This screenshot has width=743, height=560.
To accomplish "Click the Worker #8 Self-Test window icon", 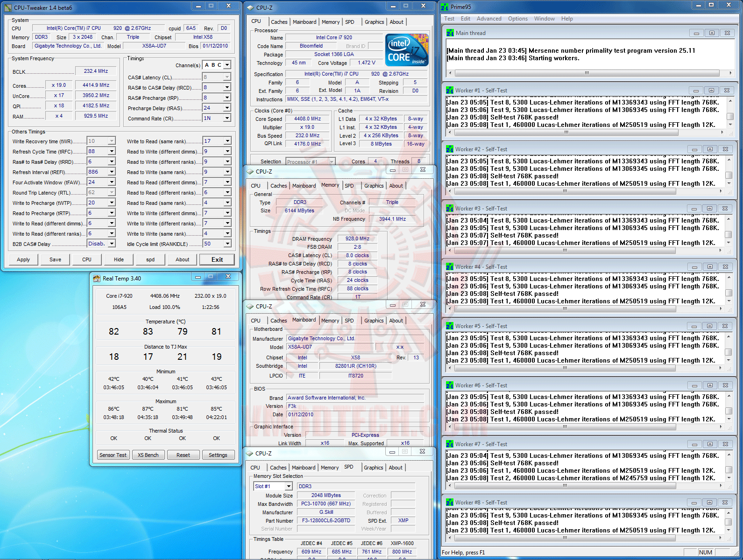I will pos(450,503).
